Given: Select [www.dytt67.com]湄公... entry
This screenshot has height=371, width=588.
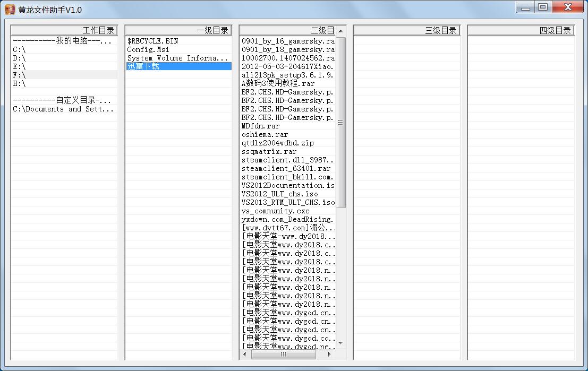Looking at the screenshot, I should [287, 228].
